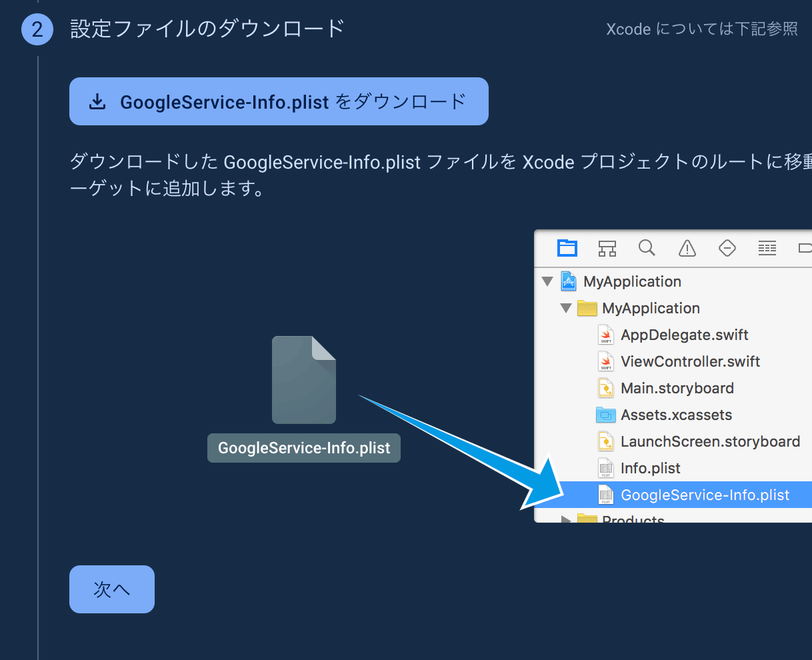Click the GoogleService-Info.plist label under file icon
The width and height of the screenshot is (812, 660).
304,448
